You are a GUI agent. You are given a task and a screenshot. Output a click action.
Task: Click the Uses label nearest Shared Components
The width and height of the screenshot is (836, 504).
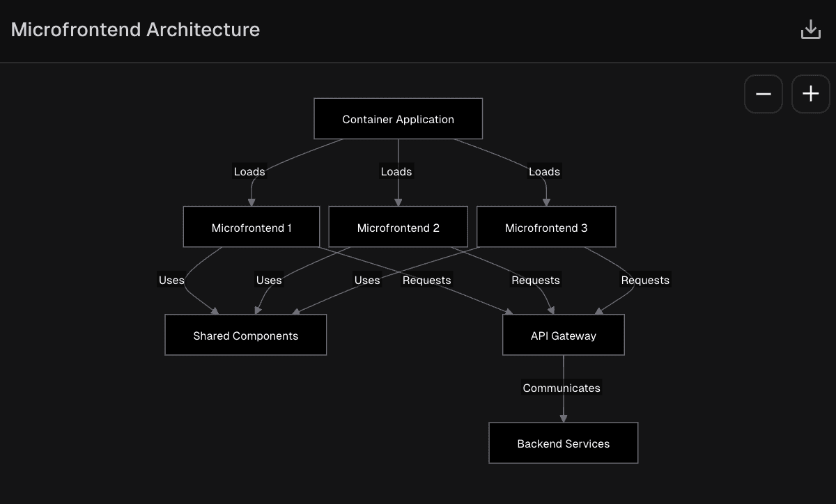[x=269, y=280]
